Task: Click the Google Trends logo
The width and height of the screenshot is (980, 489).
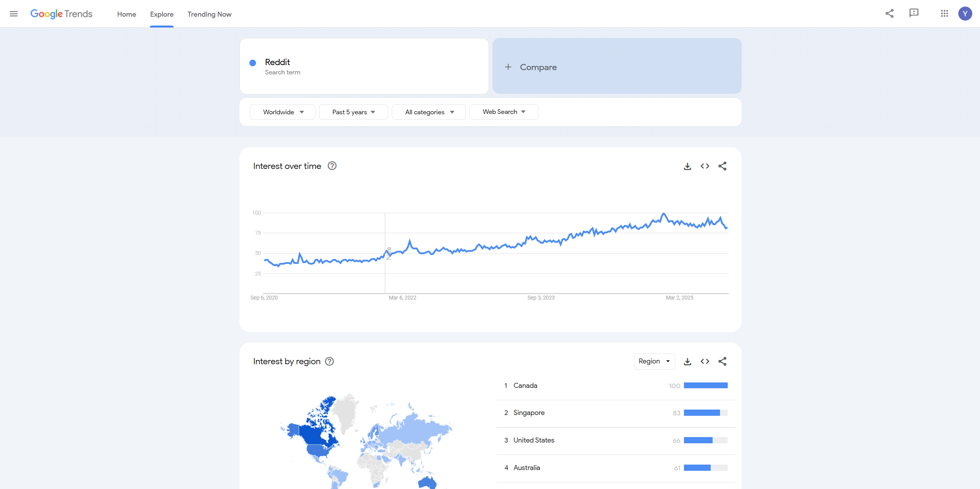Action: coord(61,14)
